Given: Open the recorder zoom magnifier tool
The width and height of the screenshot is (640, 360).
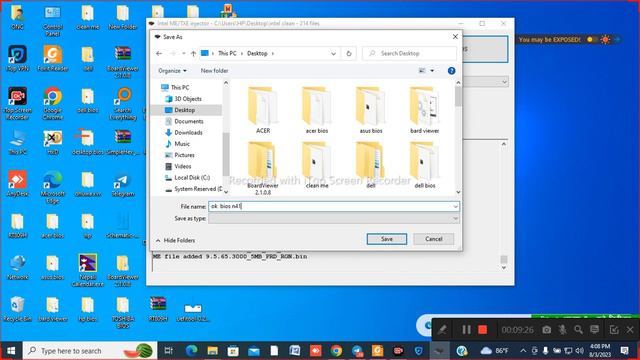Looking at the screenshot, I should [x=578, y=329].
